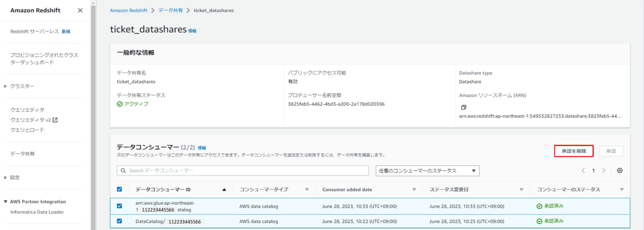Click 承認済み status in the DataCatalog/ row
The width and height of the screenshot is (644, 230).
pos(553,221)
